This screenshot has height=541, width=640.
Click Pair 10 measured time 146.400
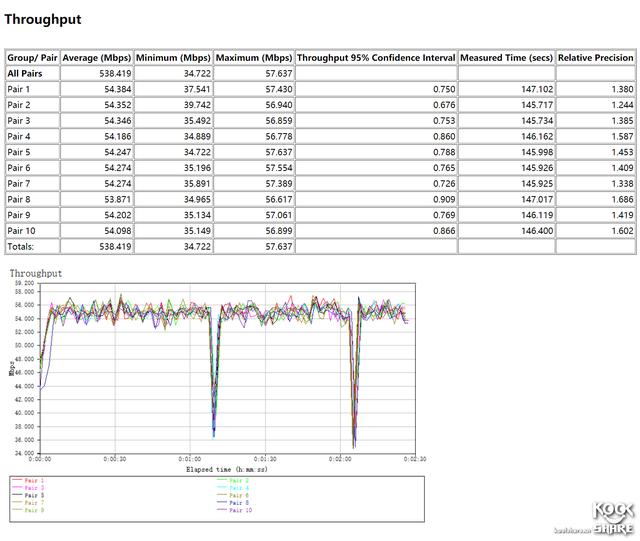[x=537, y=231]
